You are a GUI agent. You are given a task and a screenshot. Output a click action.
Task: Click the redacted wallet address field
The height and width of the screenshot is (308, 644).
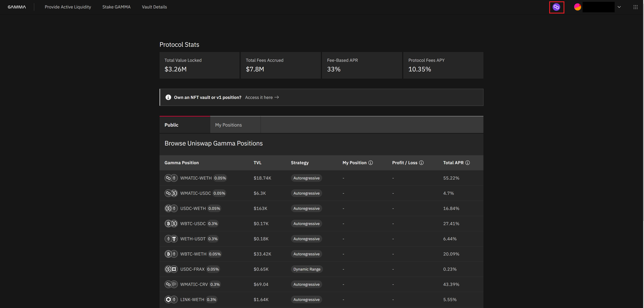point(598,7)
